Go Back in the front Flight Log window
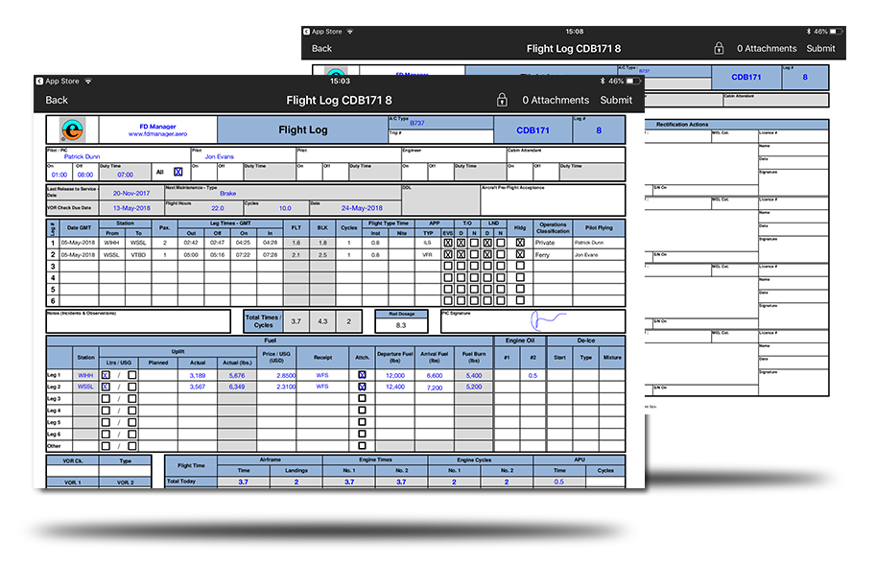 [57, 100]
